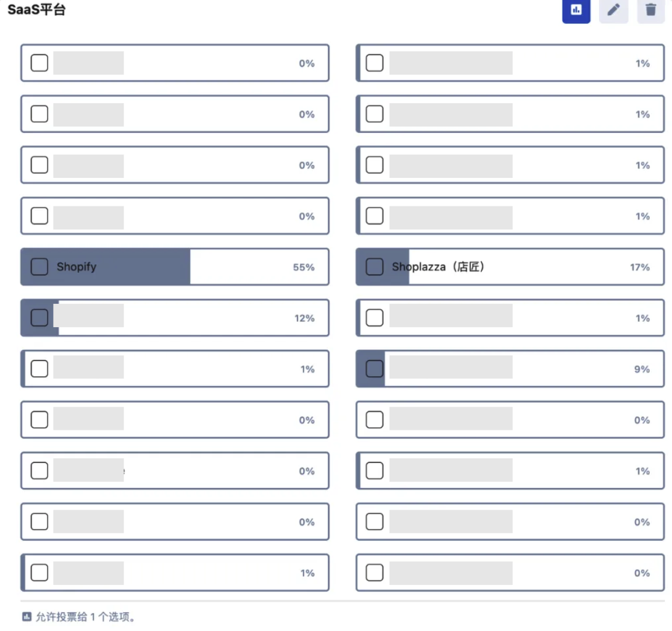The height and width of the screenshot is (631, 672).
Task: Click the pencil edit icon
Action: [613, 10]
